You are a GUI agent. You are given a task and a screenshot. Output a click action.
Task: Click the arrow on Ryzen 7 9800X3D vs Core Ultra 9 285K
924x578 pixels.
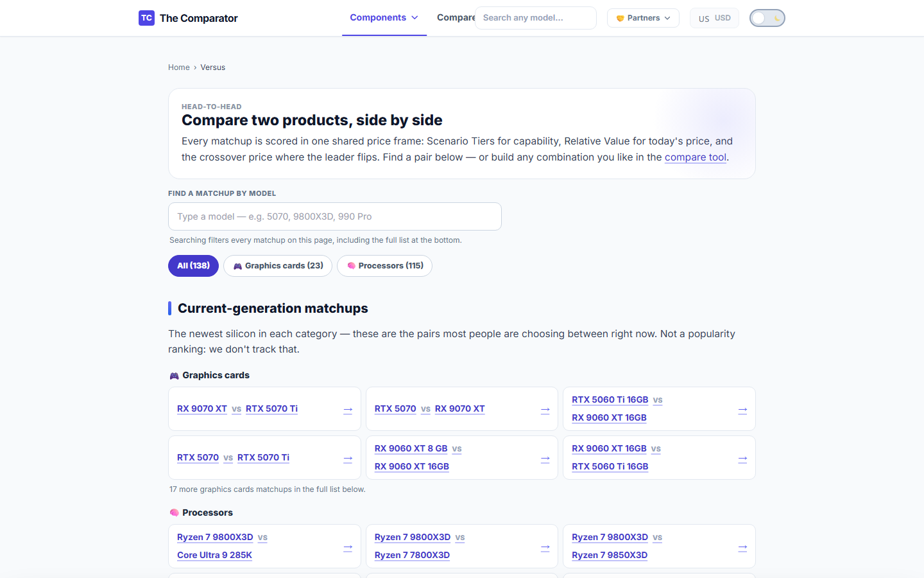pyautogui.click(x=348, y=547)
